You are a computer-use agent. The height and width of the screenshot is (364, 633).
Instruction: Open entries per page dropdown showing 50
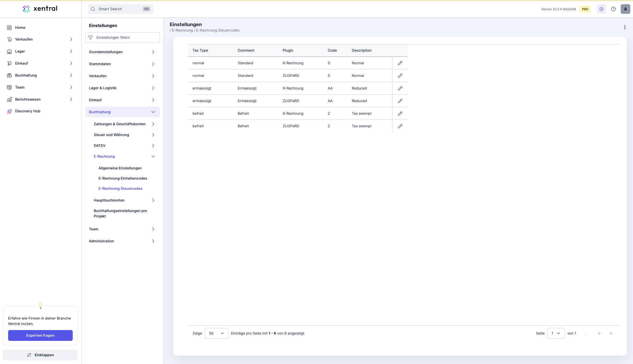[x=216, y=333]
